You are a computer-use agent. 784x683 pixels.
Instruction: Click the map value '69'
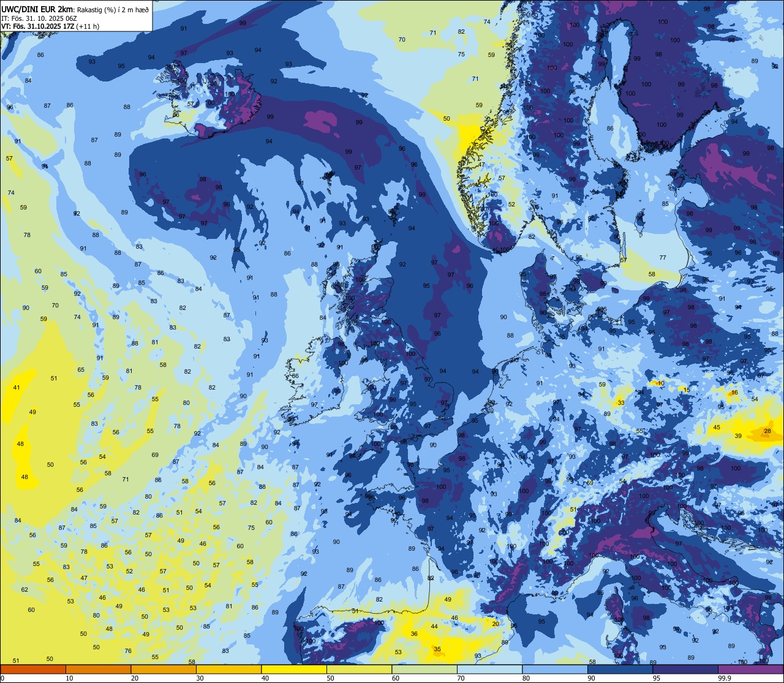click(x=155, y=455)
